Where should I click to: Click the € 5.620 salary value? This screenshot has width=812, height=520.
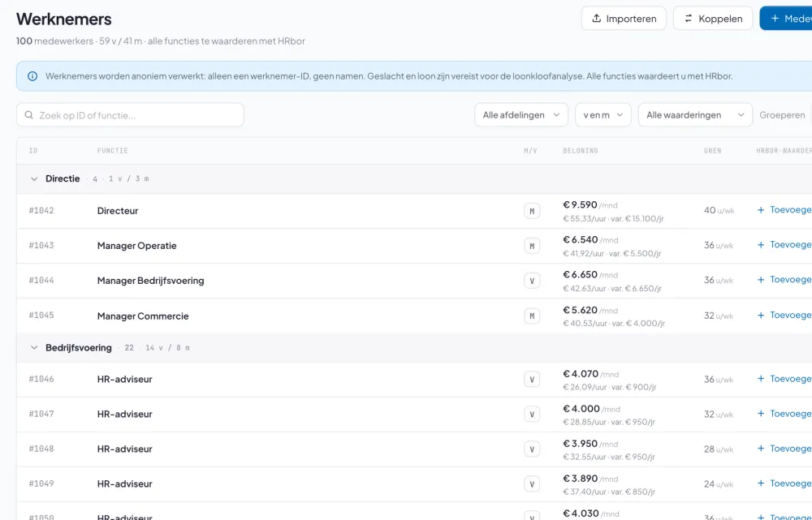point(580,310)
